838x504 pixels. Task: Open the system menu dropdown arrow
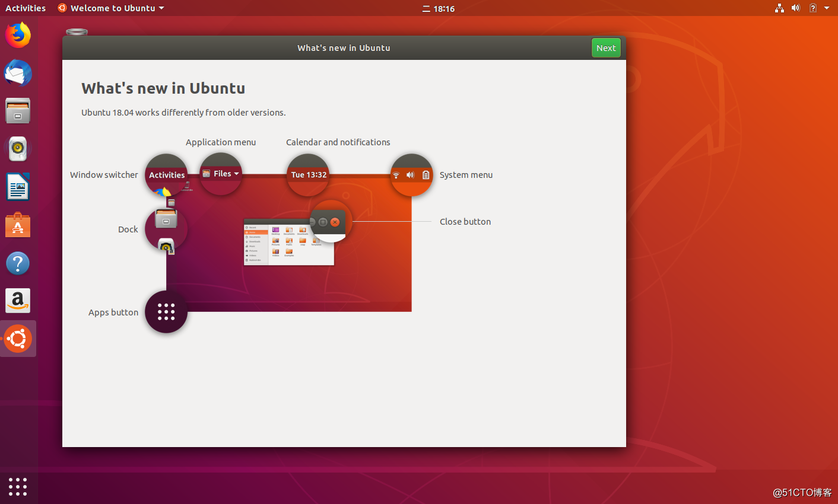click(x=827, y=8)
